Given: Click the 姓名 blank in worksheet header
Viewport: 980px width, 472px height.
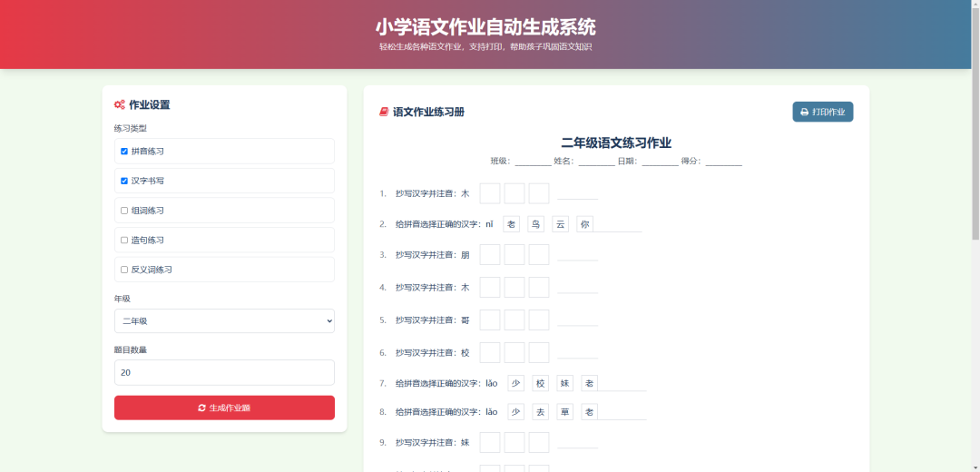Looking at the screenshot, I should (x=597, y=162).
